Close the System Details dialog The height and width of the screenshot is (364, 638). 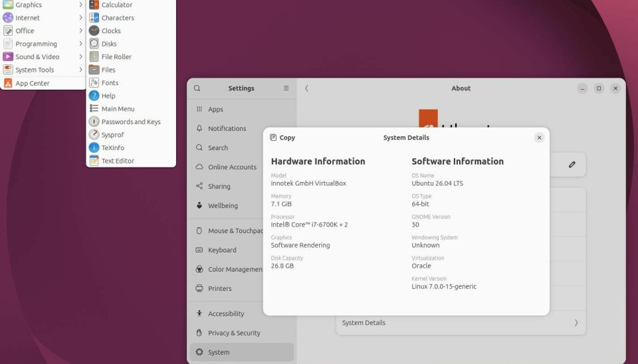point(539,137)
